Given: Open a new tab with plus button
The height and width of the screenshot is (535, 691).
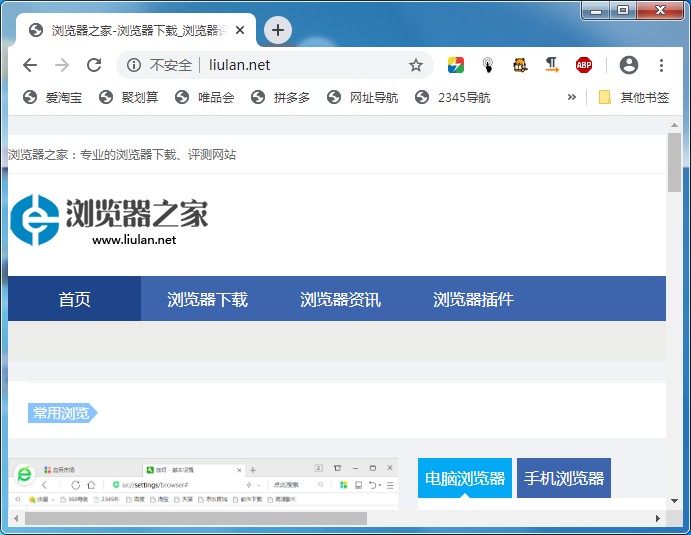Looking at the screenshot, I should tap(278, 30).
